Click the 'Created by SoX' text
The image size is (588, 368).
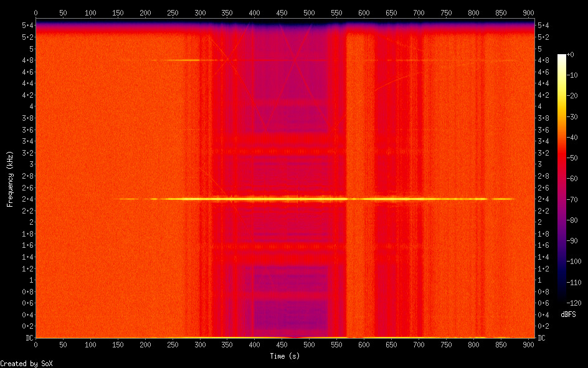26,363
